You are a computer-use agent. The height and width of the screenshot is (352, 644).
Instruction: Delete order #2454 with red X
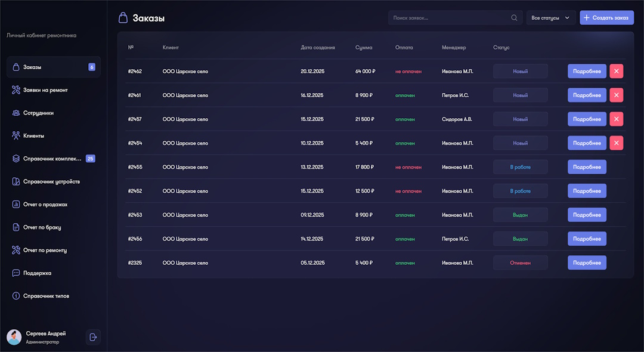point(616,143)
